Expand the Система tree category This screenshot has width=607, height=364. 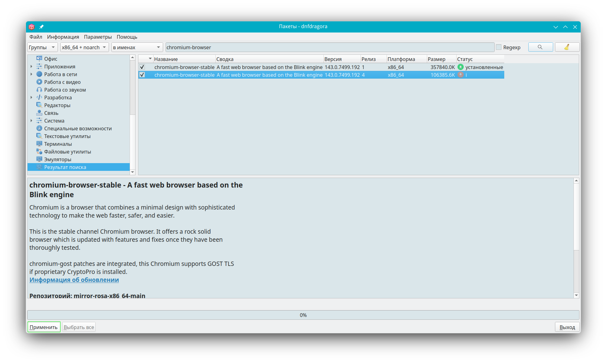coord(31,121)
